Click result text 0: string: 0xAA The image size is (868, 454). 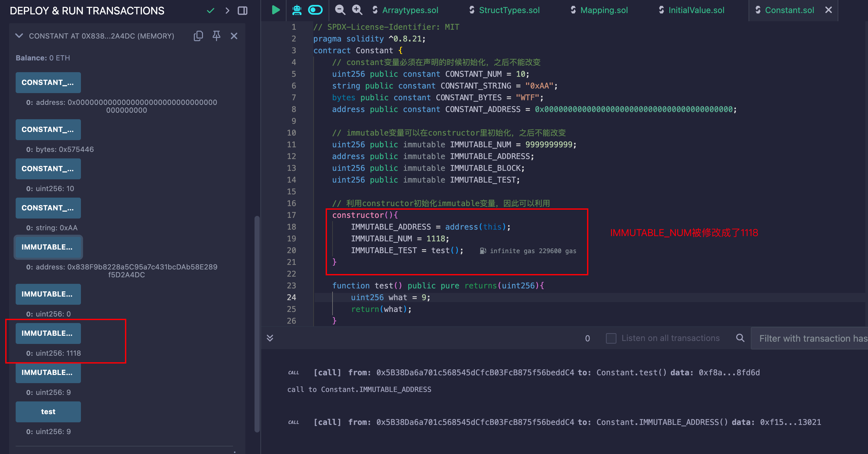pos(52,228)
